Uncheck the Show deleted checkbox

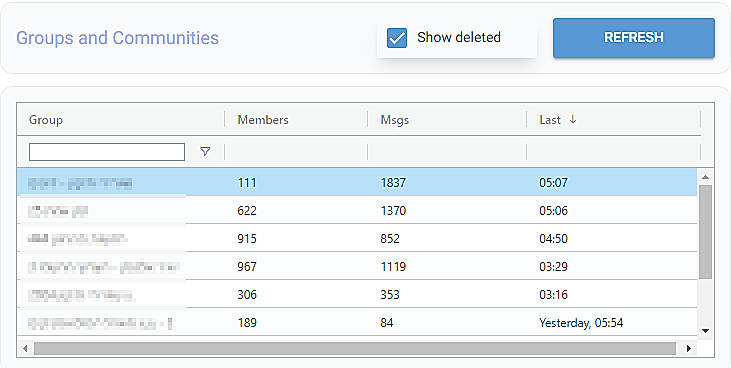(397, 38)
